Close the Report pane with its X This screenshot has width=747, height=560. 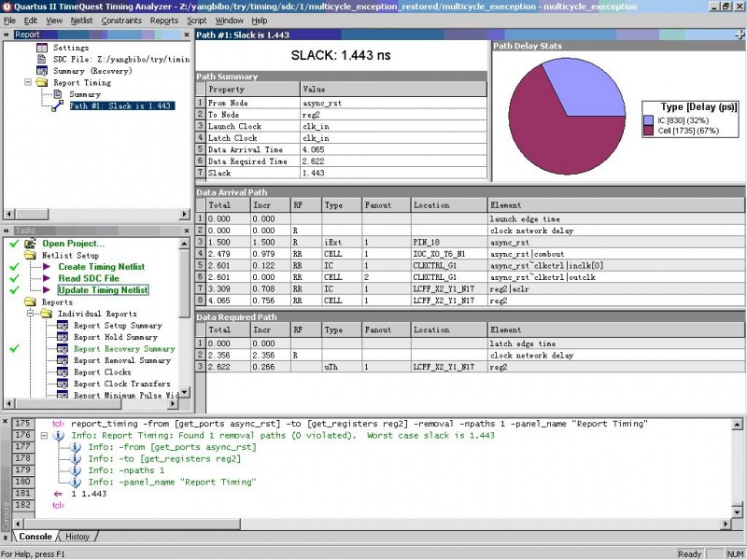(x=186, y=35)
